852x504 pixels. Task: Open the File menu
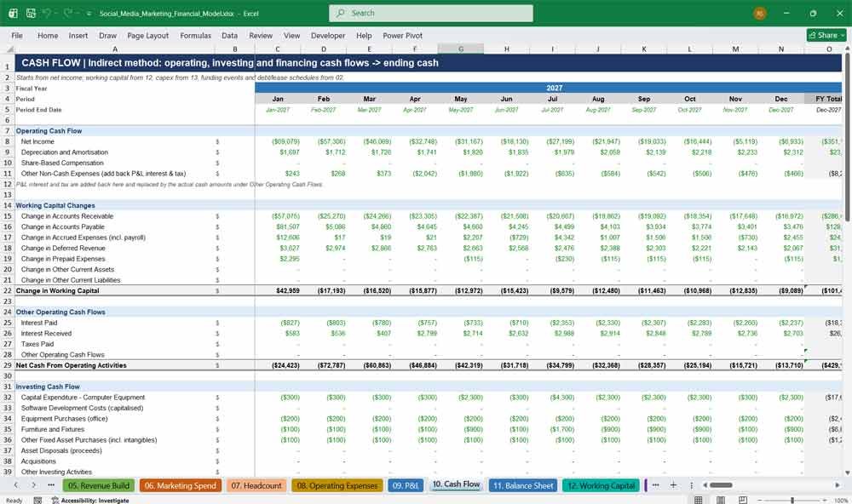click(x=17, y=35)
